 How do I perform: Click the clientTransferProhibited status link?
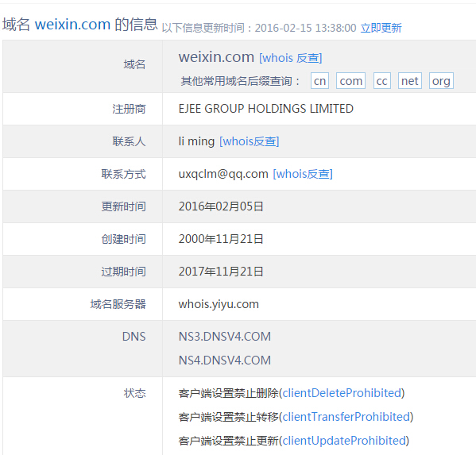346,417
